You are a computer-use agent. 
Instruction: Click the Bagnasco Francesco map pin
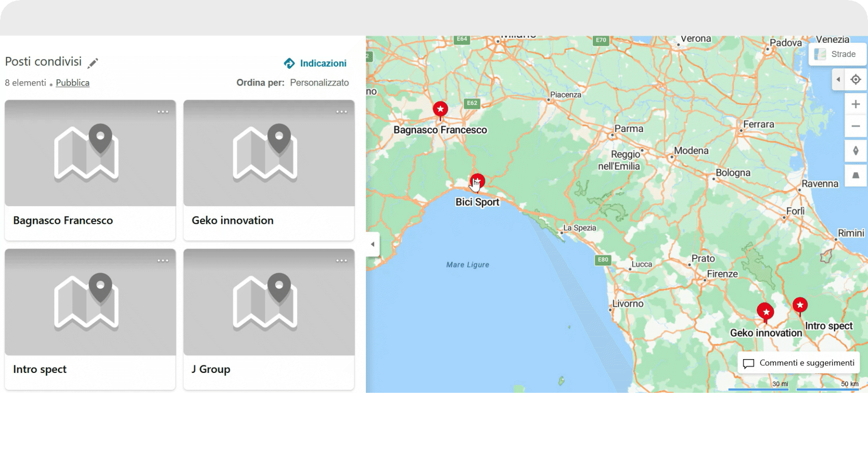440,110
